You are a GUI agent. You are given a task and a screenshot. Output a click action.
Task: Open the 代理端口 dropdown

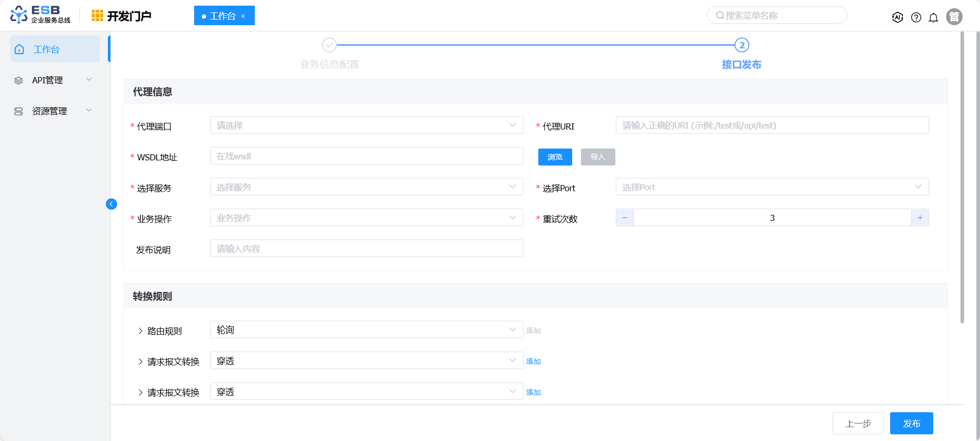366,125
